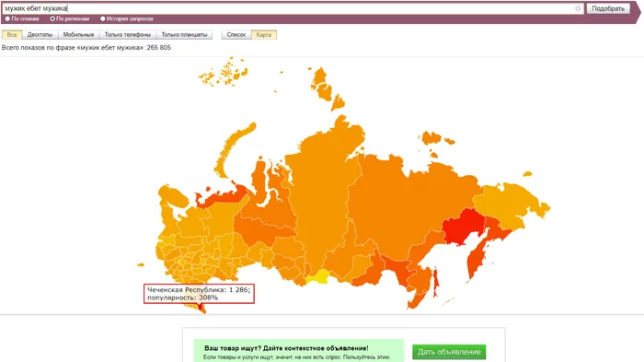This screenshot has width=644, height=362.
Task: Switch to the Только телефоны tab
Action: pyautogui.click(x=128, y=35)
